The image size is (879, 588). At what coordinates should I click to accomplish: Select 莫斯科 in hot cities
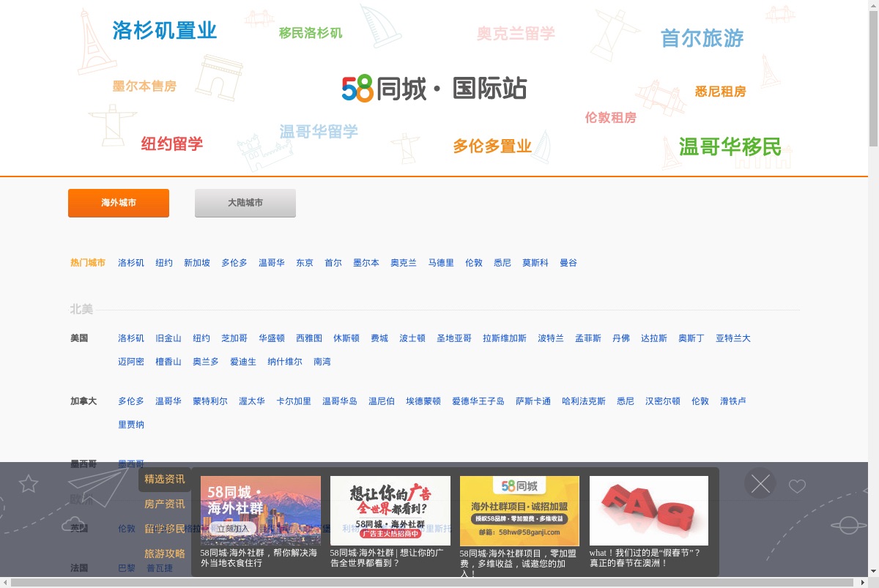tap(535, 263)
